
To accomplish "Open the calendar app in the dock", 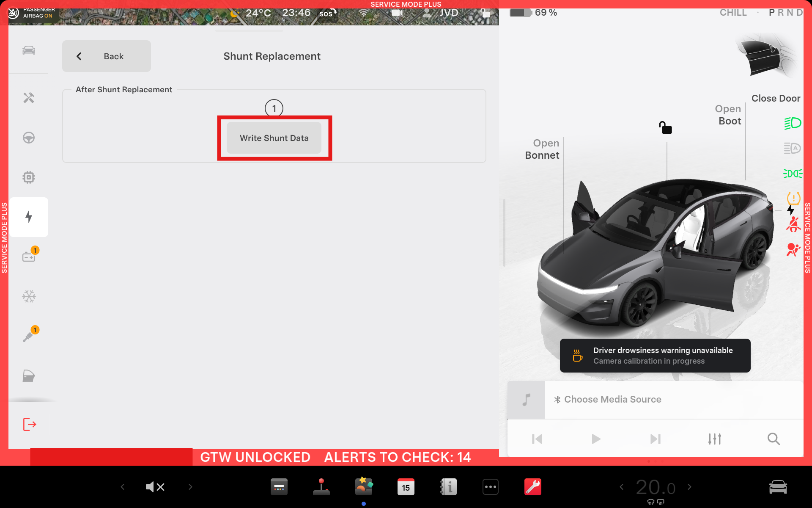I will (406, 487).
